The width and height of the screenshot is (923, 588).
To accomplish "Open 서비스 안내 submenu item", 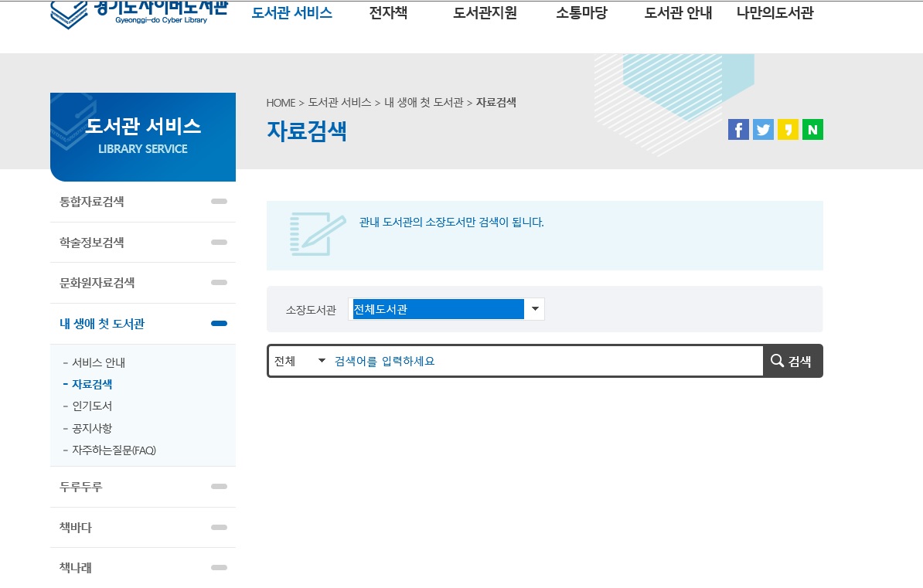I will (98, 362).
